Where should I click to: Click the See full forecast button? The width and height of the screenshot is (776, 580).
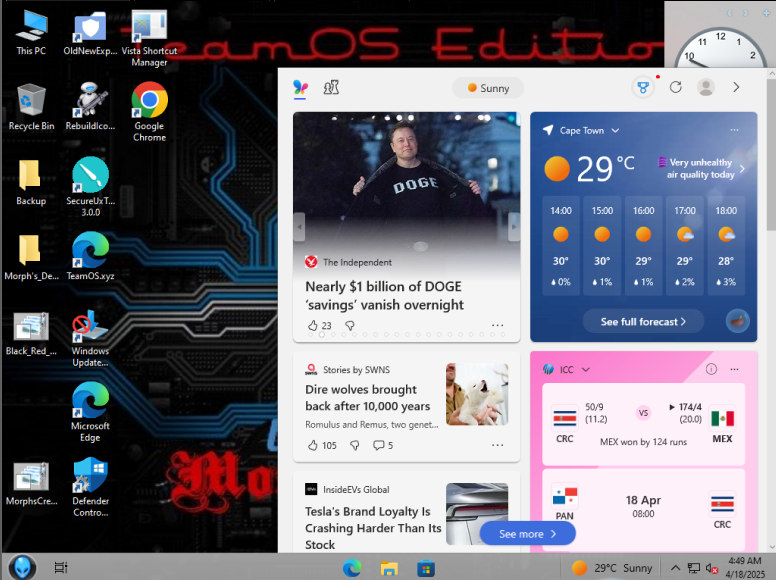tap(643, 322)
